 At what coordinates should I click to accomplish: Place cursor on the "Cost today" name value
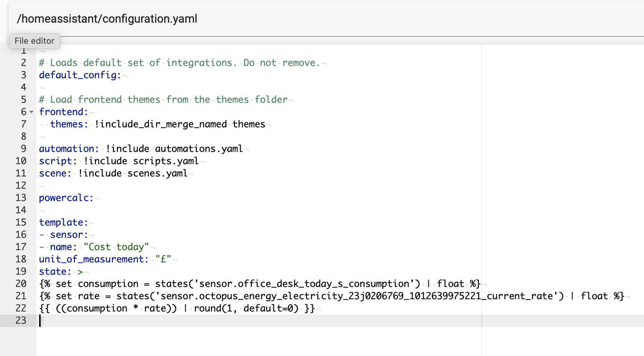(116, 247)
